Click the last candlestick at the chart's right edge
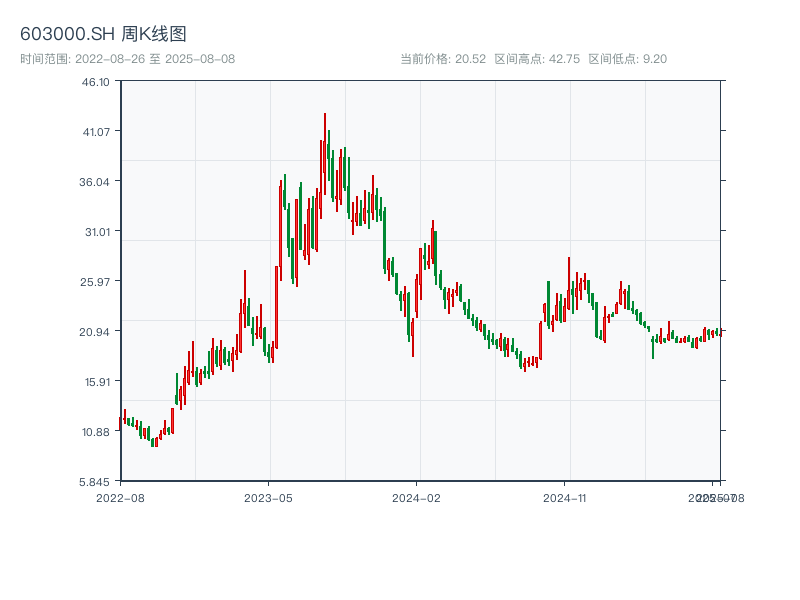The height and width of the screenshot is (600, 800). [720, 332]
